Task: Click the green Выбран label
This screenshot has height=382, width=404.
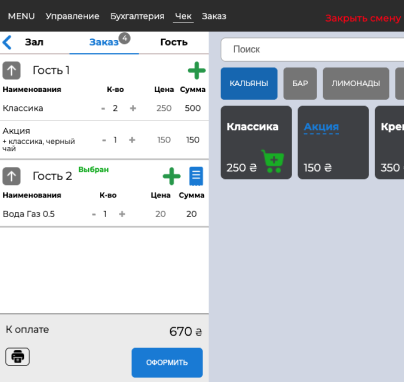Action: point(94,170)
